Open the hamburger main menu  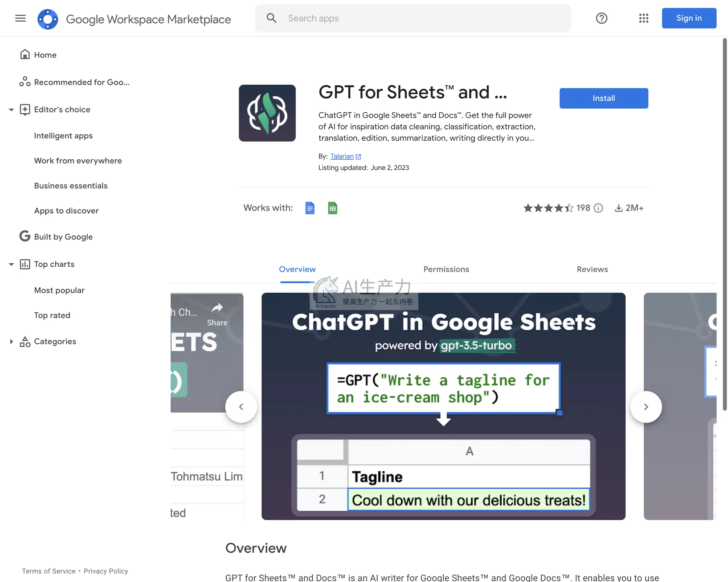pos(20,18)
